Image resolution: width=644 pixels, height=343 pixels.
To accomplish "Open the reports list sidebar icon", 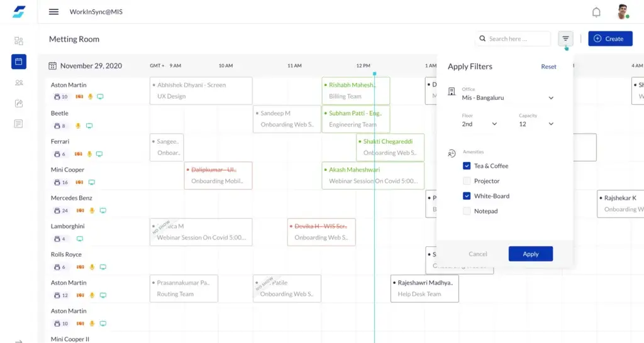I will pos(19,124).
